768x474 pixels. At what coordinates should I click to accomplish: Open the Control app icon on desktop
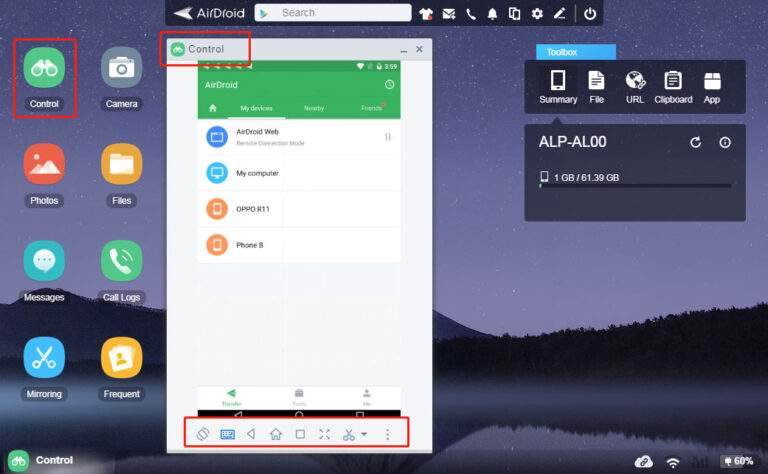tap(44, 68)
